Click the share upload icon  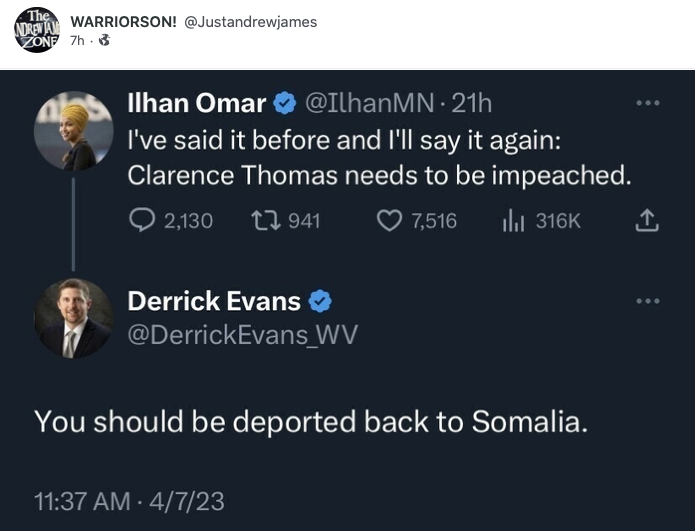point(647,221)
